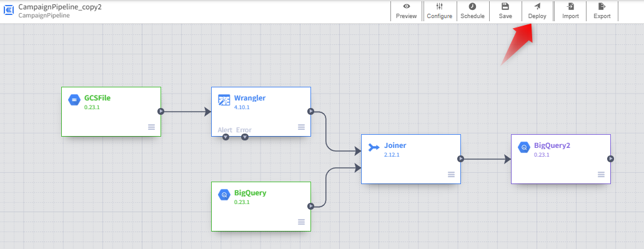Open the Schedule clock button
Screen dimensions: 644x249
tap(472, 11)
